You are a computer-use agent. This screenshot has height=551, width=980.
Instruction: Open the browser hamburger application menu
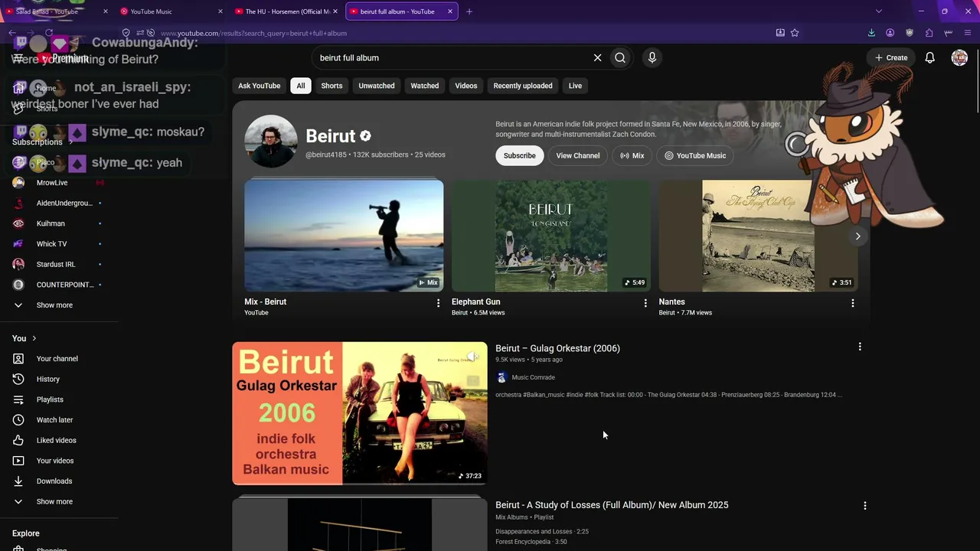(x=968, y=33)
